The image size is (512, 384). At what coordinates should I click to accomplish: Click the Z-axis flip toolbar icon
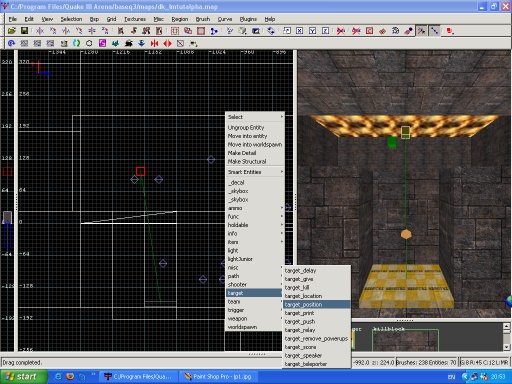click(x=92, y=31)
